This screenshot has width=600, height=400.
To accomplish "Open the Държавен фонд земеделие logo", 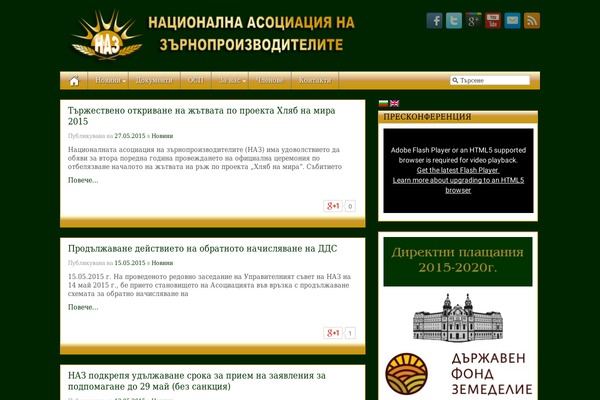I will pos(458,374).
